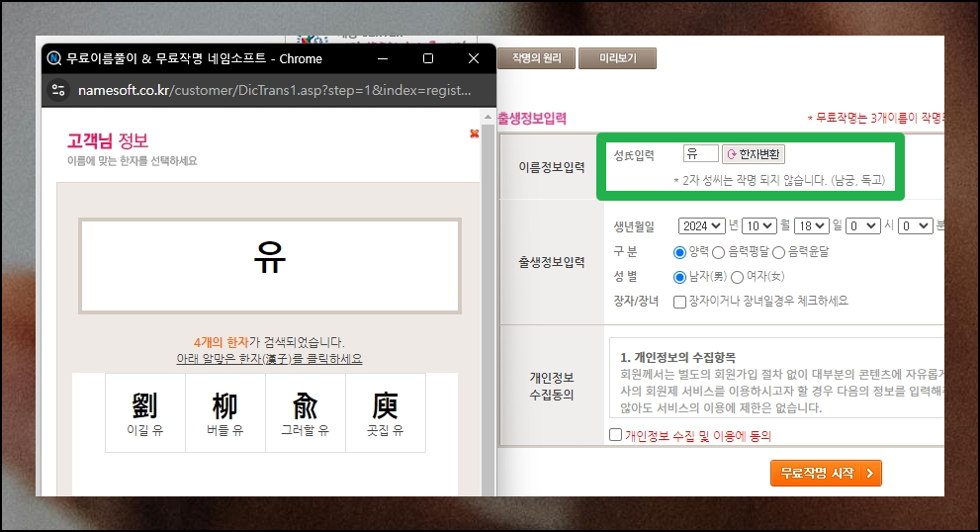Open the birth year dropdown showing 2024
The image size is (980, 532).
click(x=701, y=225)
